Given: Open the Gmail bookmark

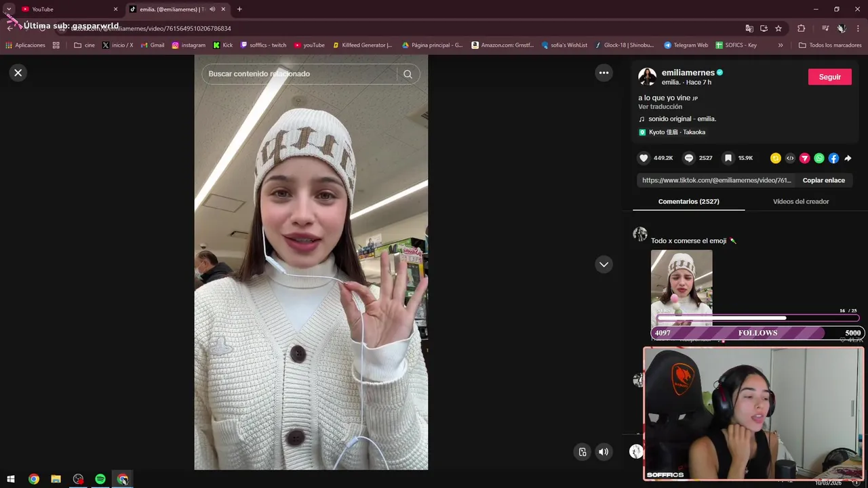Looking at the screenshot, I should [x=151, y=45].
